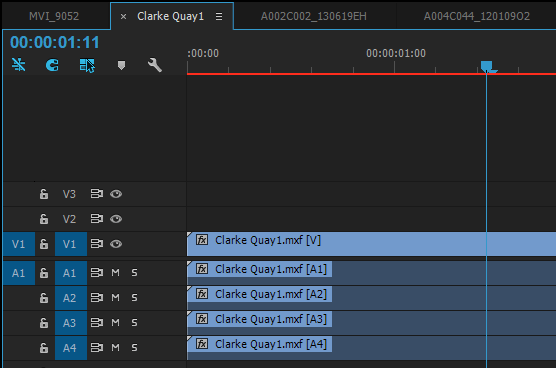Open Clarke Quay1 panel menu

[x=219, y=16]
